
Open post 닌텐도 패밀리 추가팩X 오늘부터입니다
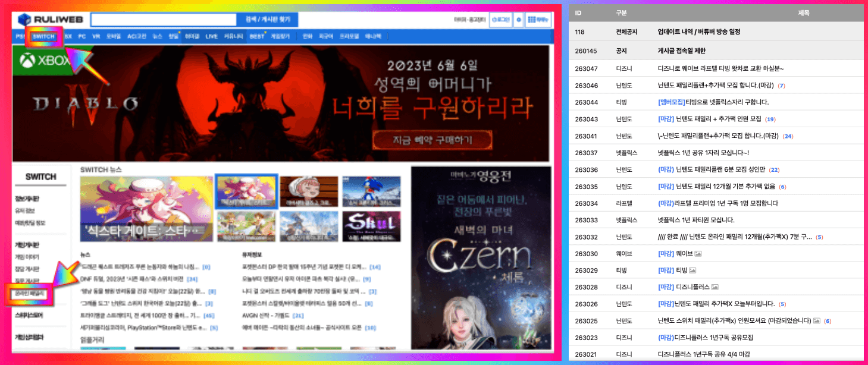point(716,304)
